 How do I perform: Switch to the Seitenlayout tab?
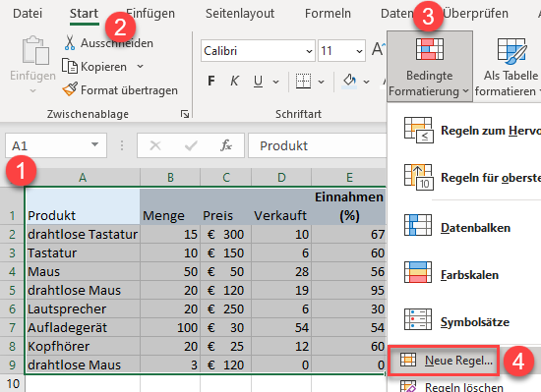pyautogui.click(x=240, y=14)
